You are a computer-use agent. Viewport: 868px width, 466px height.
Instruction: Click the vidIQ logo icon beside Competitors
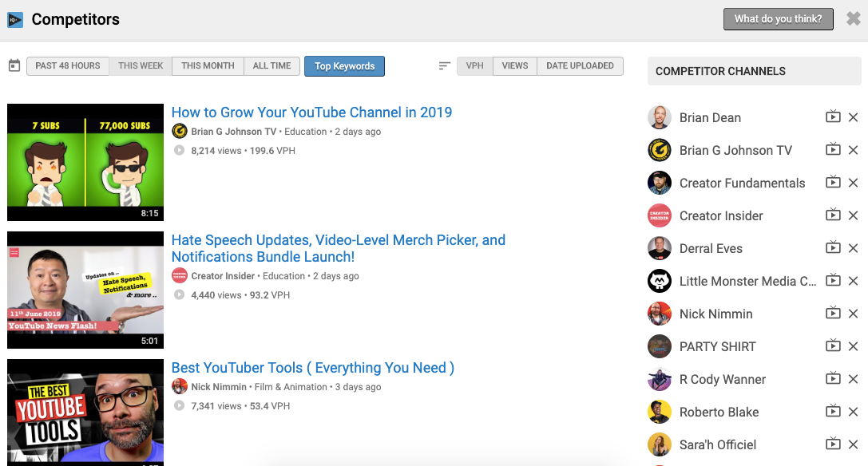click(x=15, y=20)
